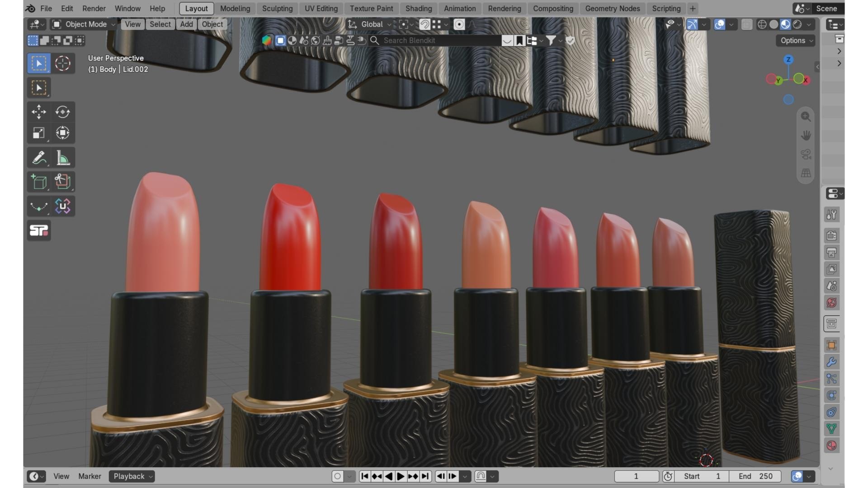Switch perspective/orthographic grid gizmo
This screenshot has width=868, height=488.
(806, 173)
